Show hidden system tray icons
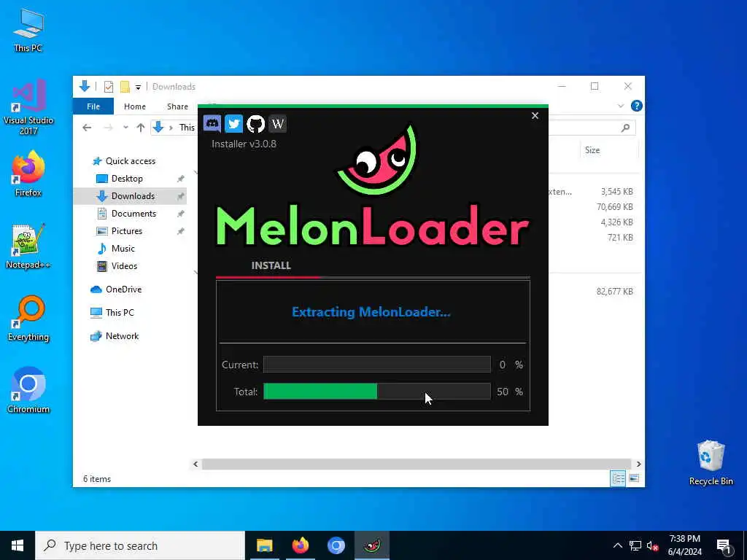 tap(617, 545)
